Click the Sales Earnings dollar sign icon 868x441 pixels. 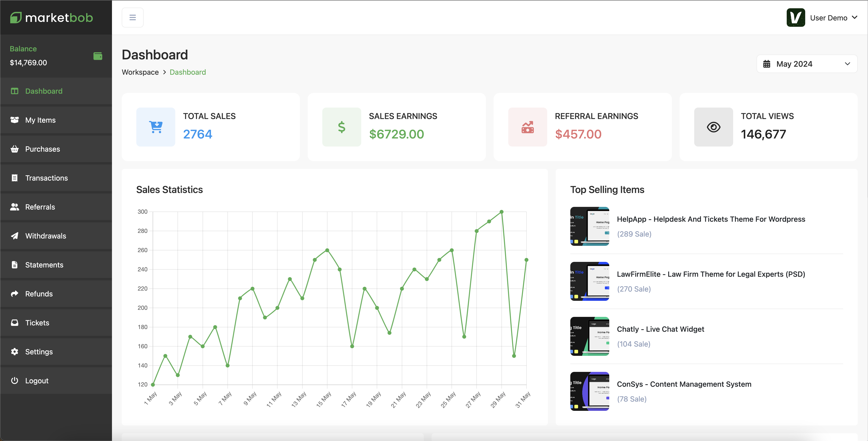pyautogui.click(x=341, y=127)
